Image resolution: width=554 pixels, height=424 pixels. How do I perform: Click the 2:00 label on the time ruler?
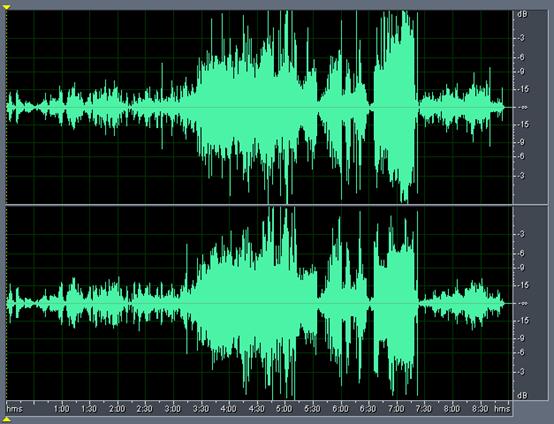point(117,409)
